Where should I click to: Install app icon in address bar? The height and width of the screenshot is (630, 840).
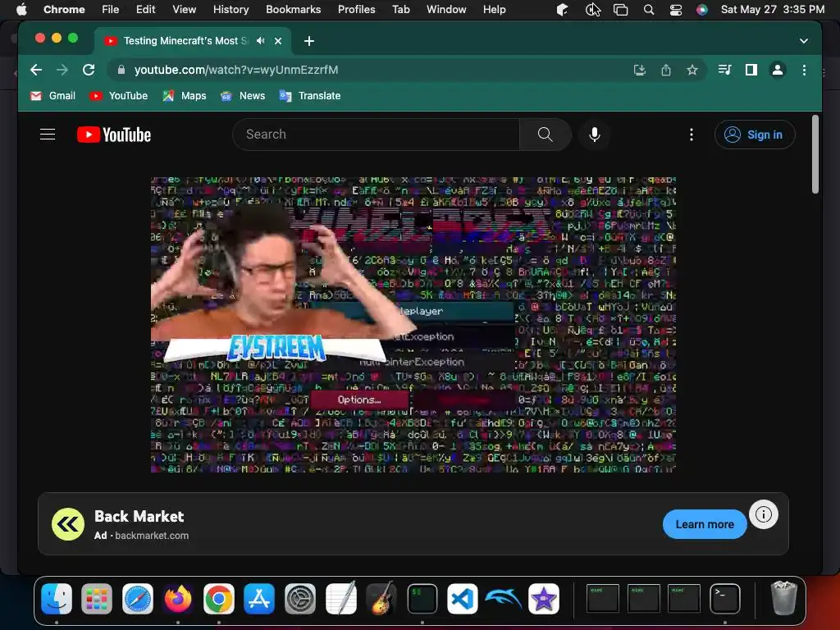(x=640, y=70)
